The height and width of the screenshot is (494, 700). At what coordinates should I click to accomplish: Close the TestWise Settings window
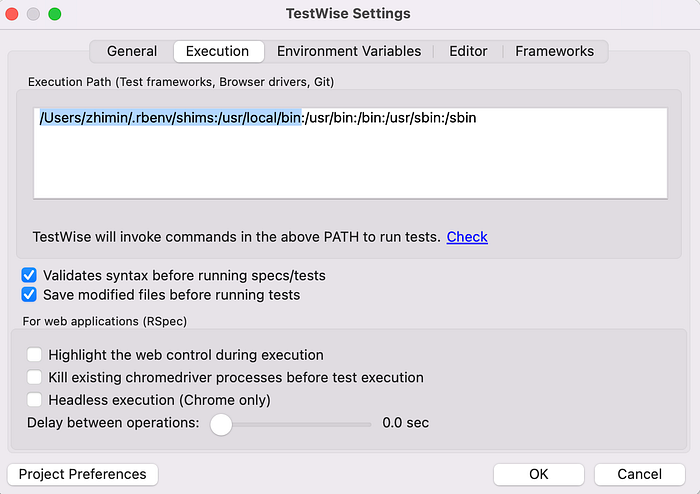tap(13, 14)
